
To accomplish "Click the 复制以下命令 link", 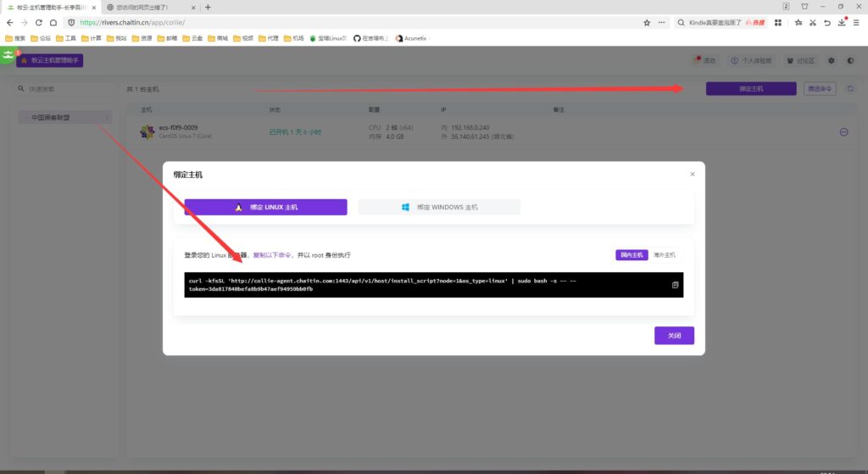I will point(272,255).
